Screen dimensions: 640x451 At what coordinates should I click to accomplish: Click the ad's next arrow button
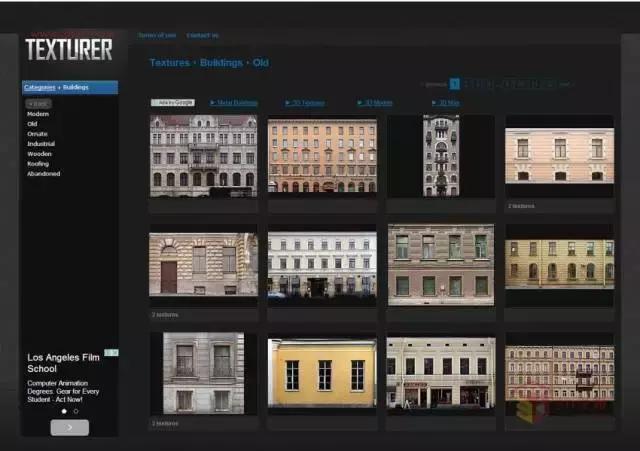pyautogui.click(x=70, y=427)
